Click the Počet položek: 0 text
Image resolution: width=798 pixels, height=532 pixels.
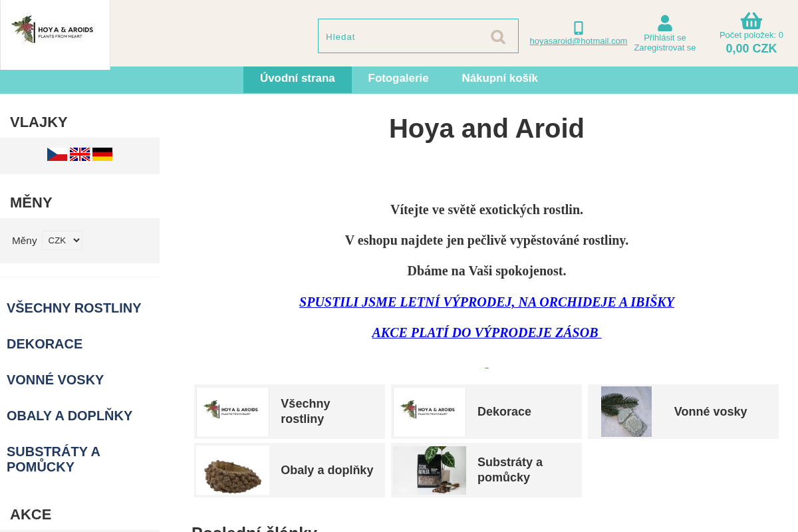point(751,35)
